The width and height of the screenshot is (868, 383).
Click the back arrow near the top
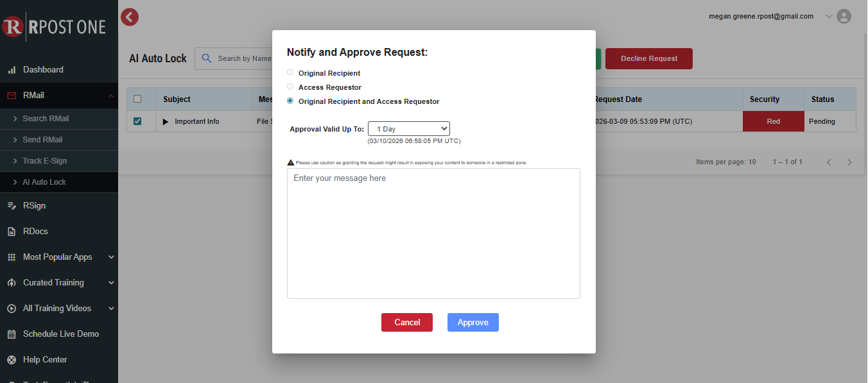pyautogui.click(x=129, y=17)
